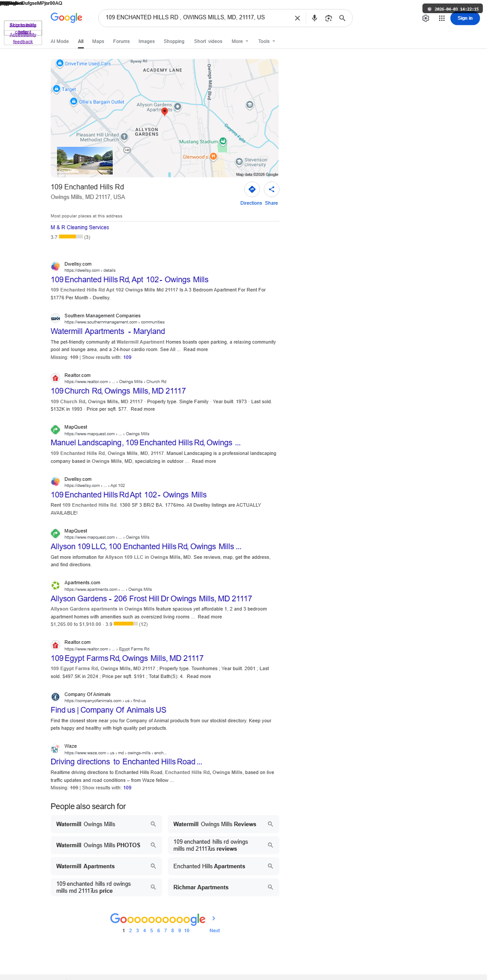Click inside the search input field

click(x=197, y=18)
